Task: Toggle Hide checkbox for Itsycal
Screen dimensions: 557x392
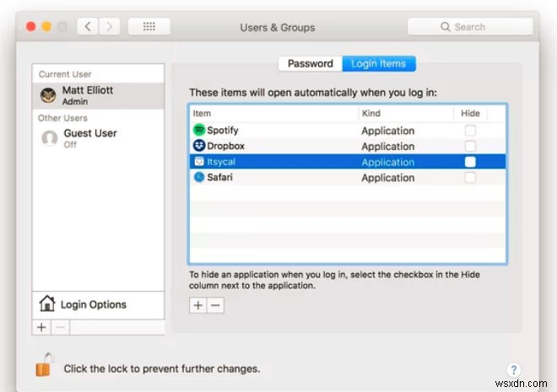Action: click(x=470, y=162)
